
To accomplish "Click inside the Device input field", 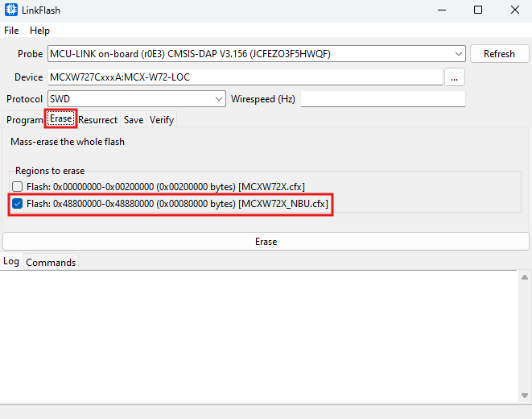I will (x=245, y=77).
